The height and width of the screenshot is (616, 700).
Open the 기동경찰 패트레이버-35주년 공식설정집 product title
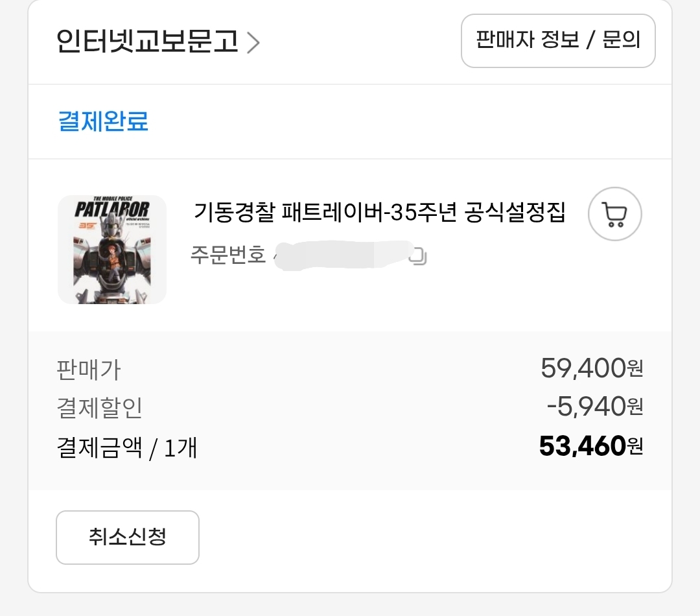pyautogui.click(x=379, y=212)
